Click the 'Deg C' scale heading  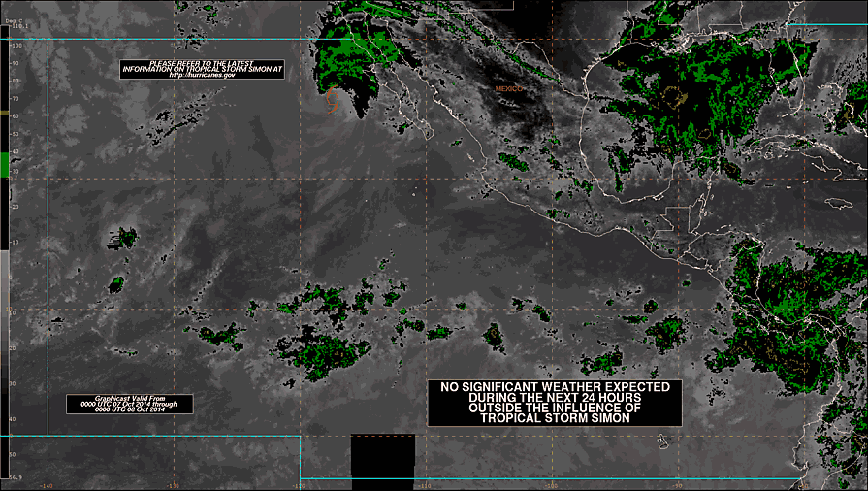[x=14, y=21]
